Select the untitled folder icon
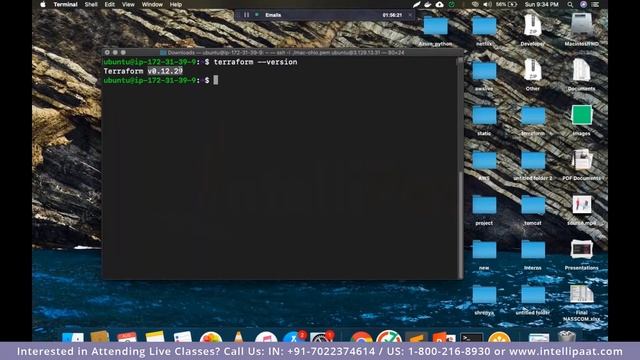The height and width of the screenshot is (360, 640). (x=533, y=295)
